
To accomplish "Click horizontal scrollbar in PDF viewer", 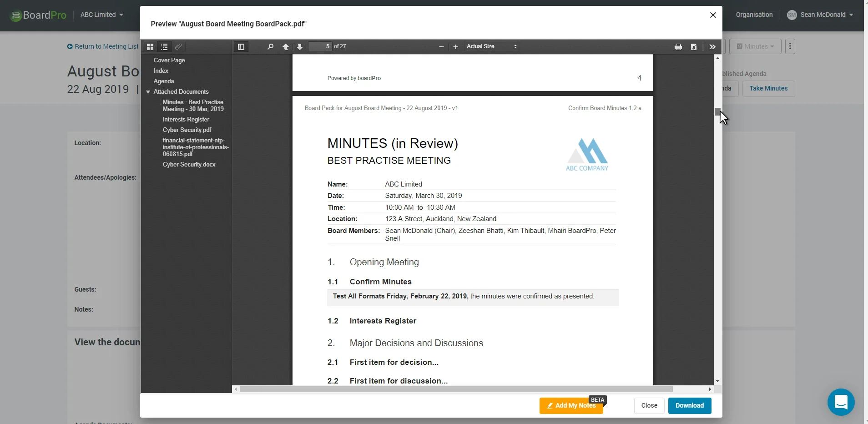I will point(456,389).
